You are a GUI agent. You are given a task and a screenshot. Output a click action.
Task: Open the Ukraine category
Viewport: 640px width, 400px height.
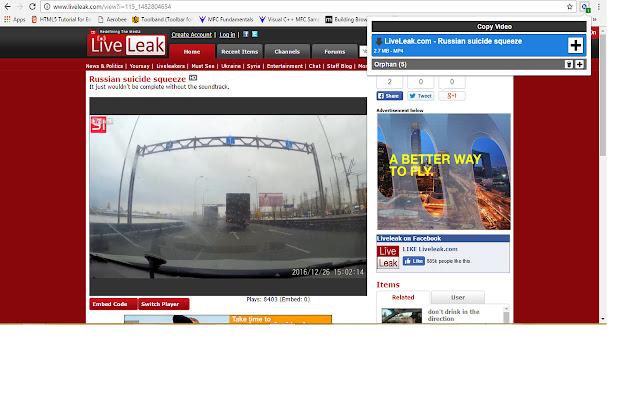pos(231,66)
